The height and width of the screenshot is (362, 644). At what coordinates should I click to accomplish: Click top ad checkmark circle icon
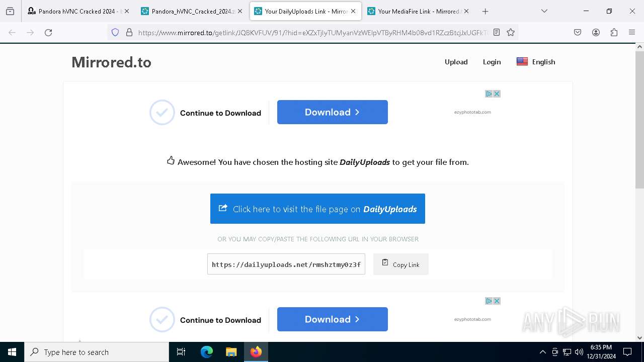click(162, 112)
